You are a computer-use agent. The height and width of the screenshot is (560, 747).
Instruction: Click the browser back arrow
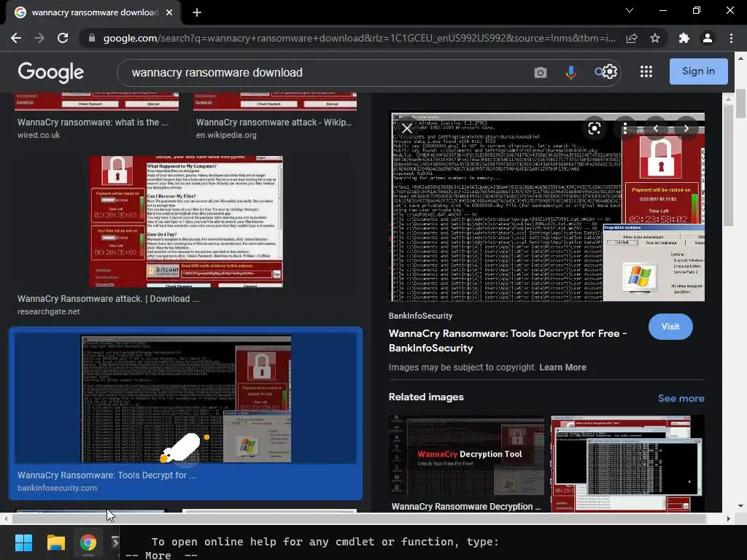pyautogui.click(x=16, y=38)
